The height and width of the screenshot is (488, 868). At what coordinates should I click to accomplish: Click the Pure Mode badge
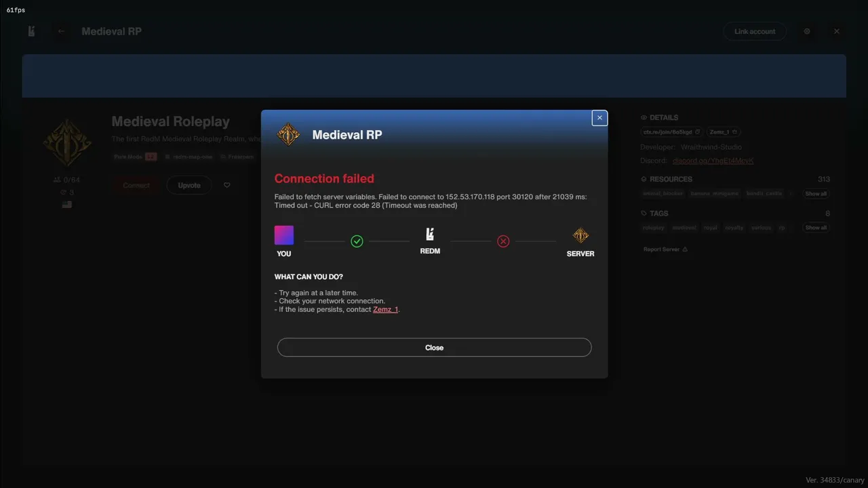135,157
